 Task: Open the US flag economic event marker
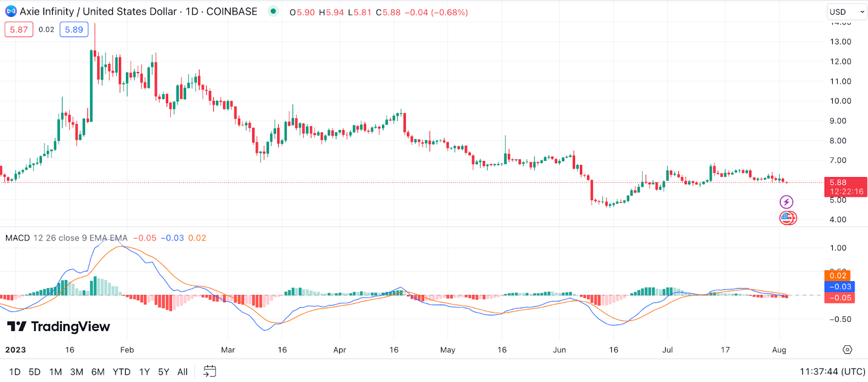(x=788, y=218)
